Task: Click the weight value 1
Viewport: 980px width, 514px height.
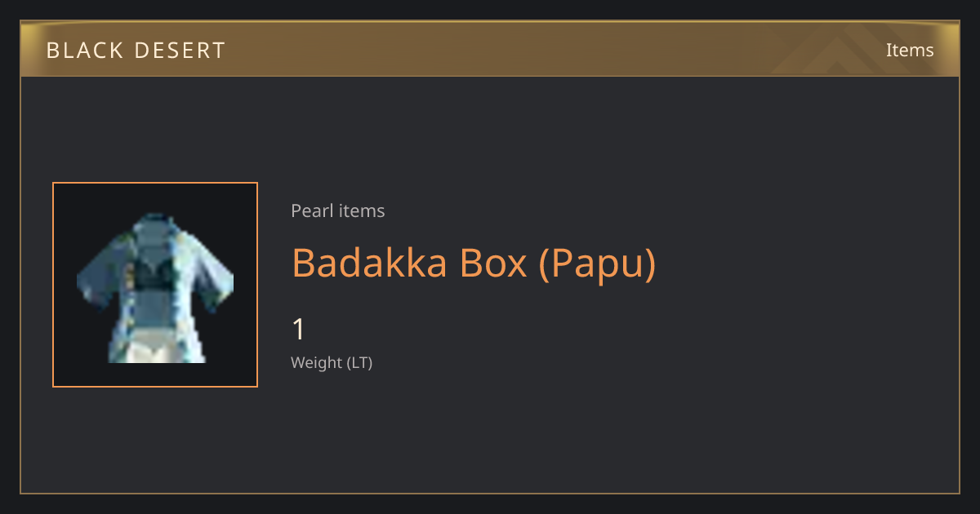Action: pyautogui.click(x=299, y=330)
